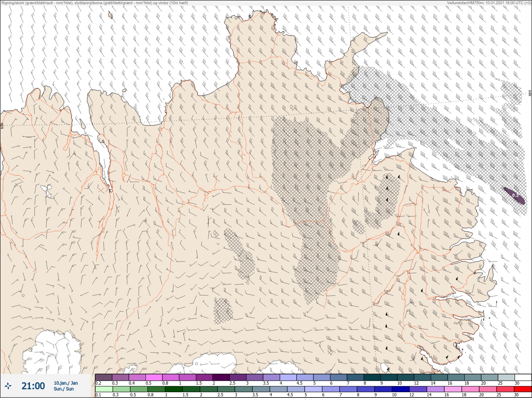Select the violet 14 swatch in rain legend
Screen dimensions: 532x398
click(436, 389)
